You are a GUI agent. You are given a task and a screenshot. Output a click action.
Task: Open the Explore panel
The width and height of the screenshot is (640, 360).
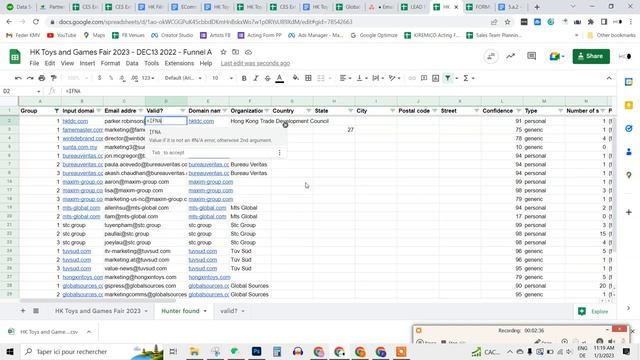click(594, 311)
